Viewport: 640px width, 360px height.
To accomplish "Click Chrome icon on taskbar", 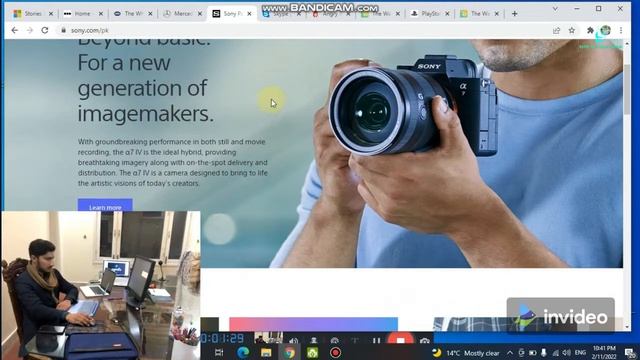I will (289, 352).
